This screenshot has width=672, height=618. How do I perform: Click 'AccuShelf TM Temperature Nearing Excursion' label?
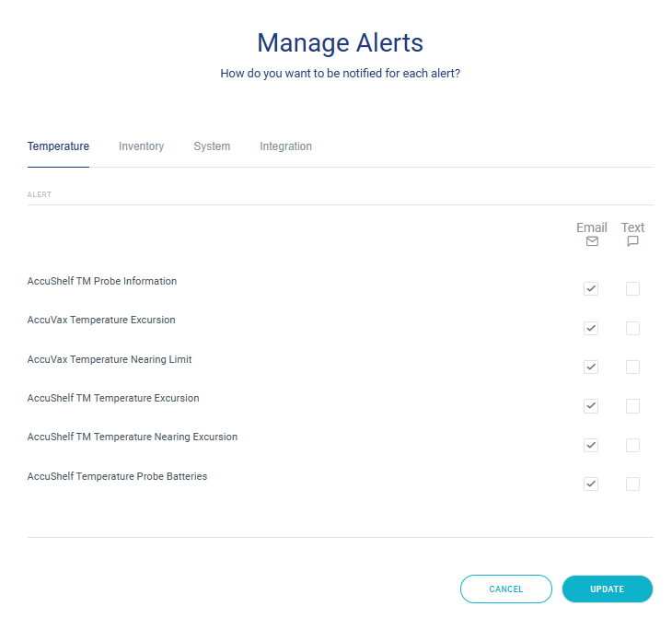(133, 437)
